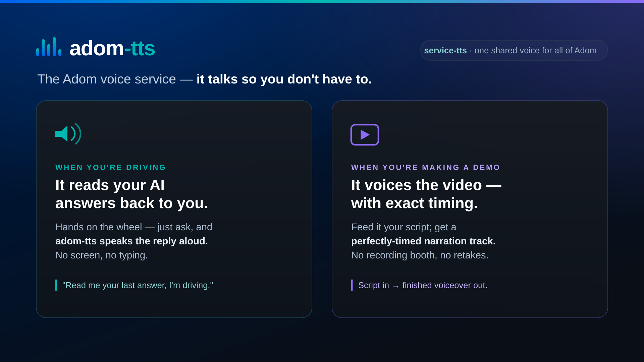The image size is (644, 362).
Task: Click the sound-wave bars logo icon
Action: click(x=49, y=47)
